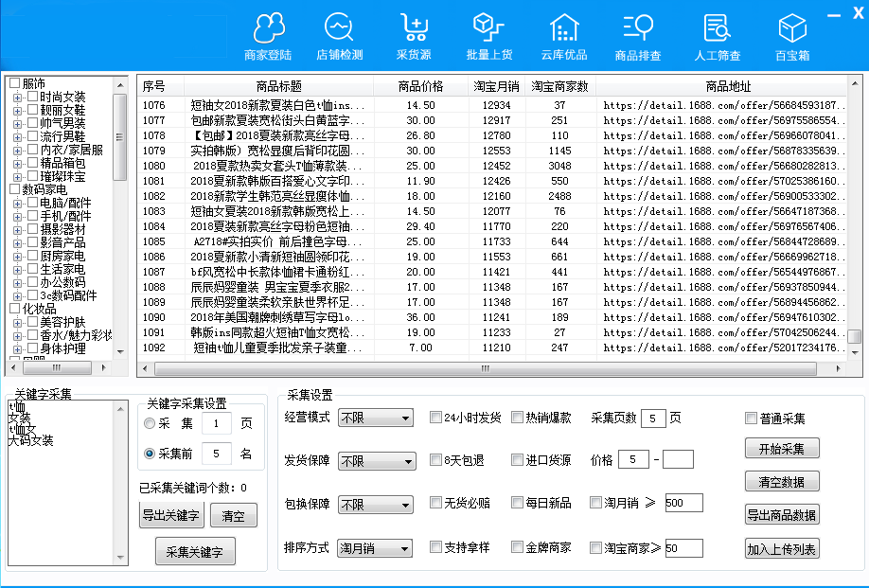This screenshot has height=588, width=869.
Task: Select table row 1076
Action: click(x=492, y=105)
